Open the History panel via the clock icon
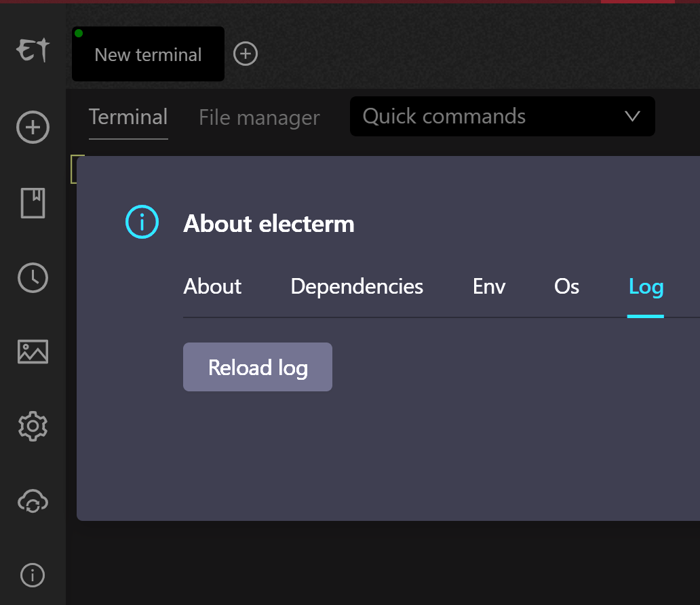Image resolution: width=700 pixels, height=605 pixels. [x=32, y=277]
